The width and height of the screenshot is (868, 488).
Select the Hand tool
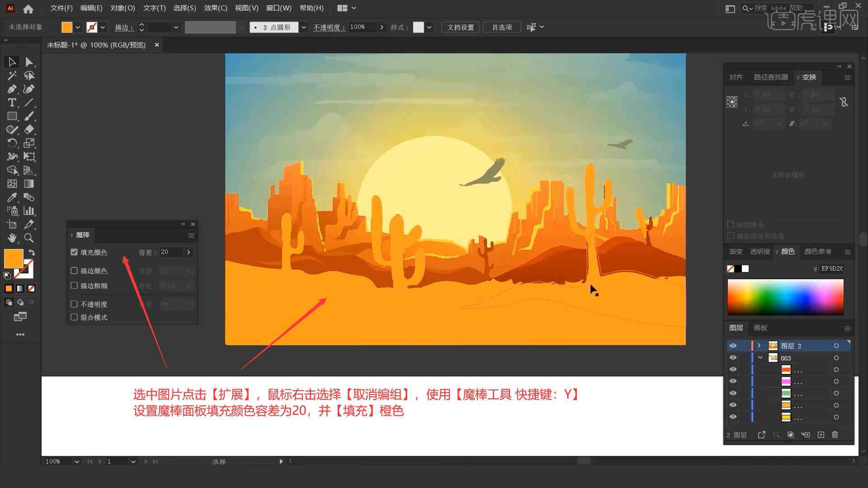(x=11, y=238)
